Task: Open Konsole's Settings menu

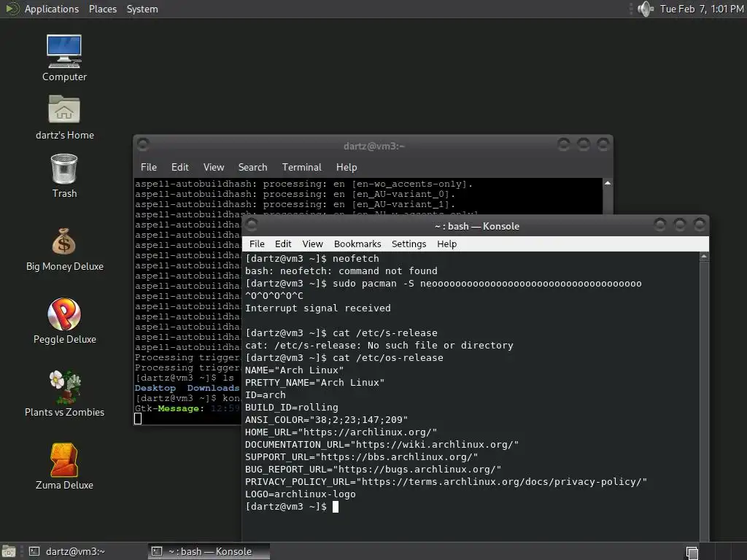Action: tap(409, 244)
